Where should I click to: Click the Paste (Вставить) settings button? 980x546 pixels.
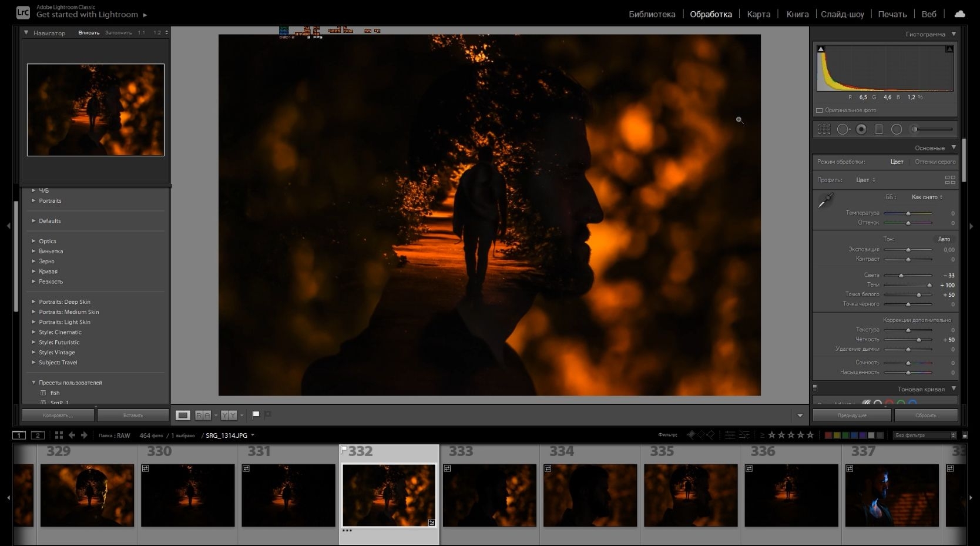[x=133, y=416]
